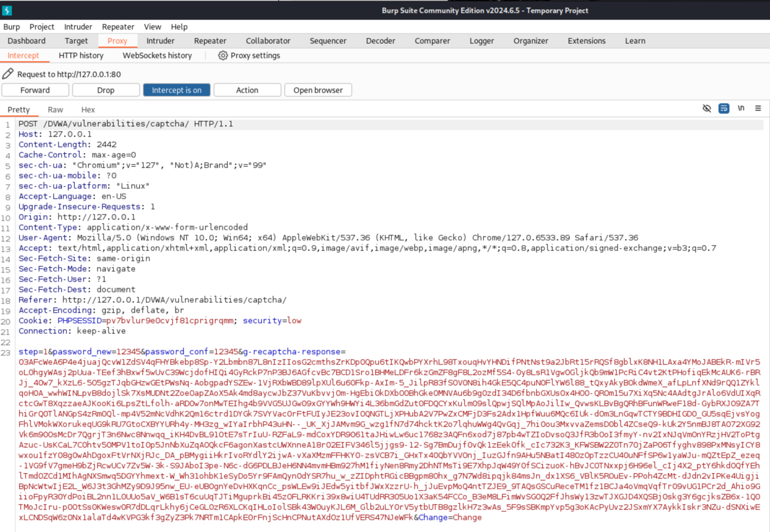
Task: Open the hamburger menu in message editor
Action: click(758, 108)
